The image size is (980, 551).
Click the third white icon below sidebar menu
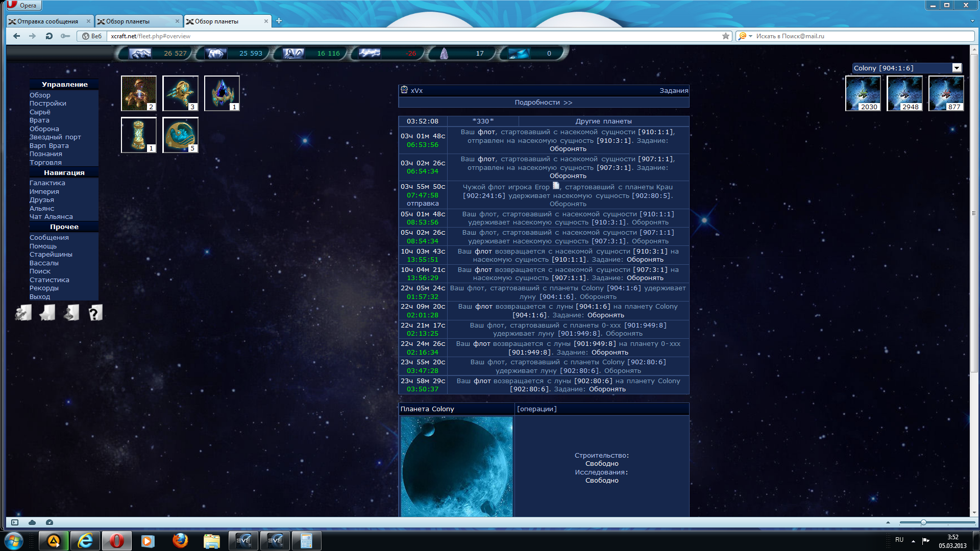point(71,313)
